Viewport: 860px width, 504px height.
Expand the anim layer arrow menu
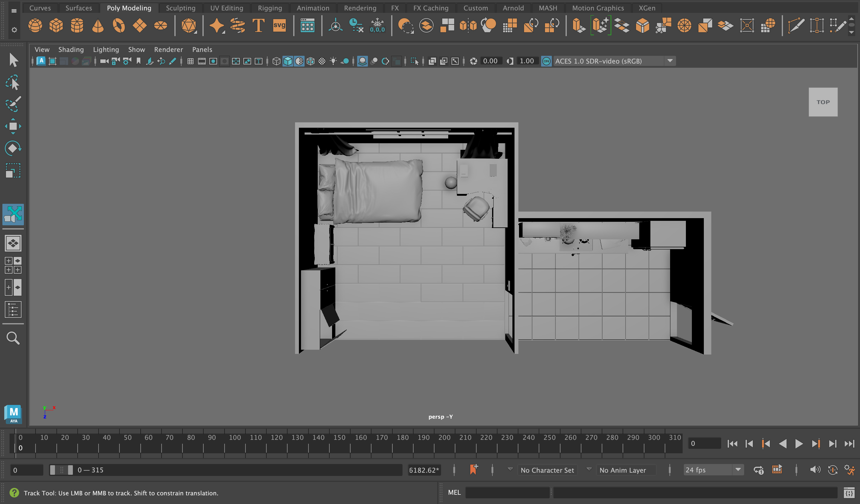[x=589, y=469]
